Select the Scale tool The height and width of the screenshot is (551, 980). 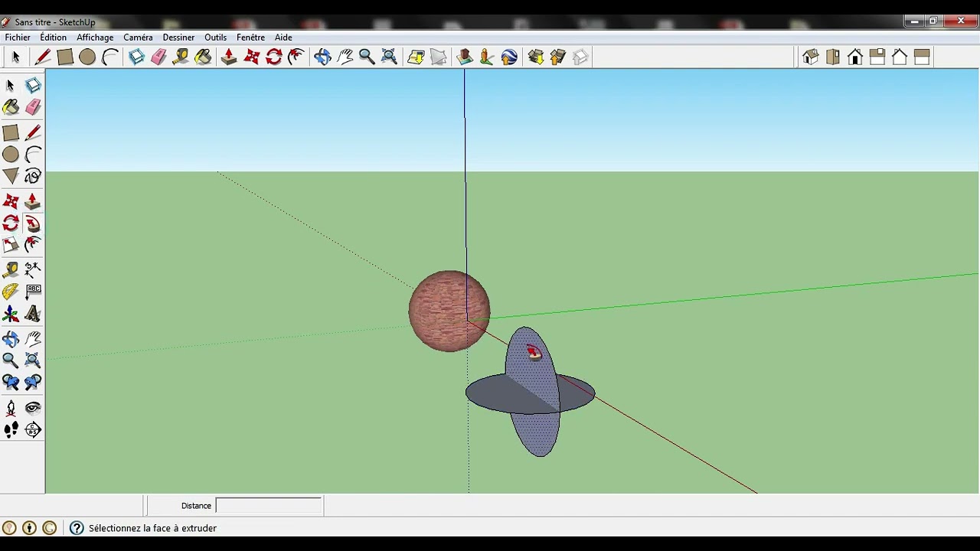(11, 245)
